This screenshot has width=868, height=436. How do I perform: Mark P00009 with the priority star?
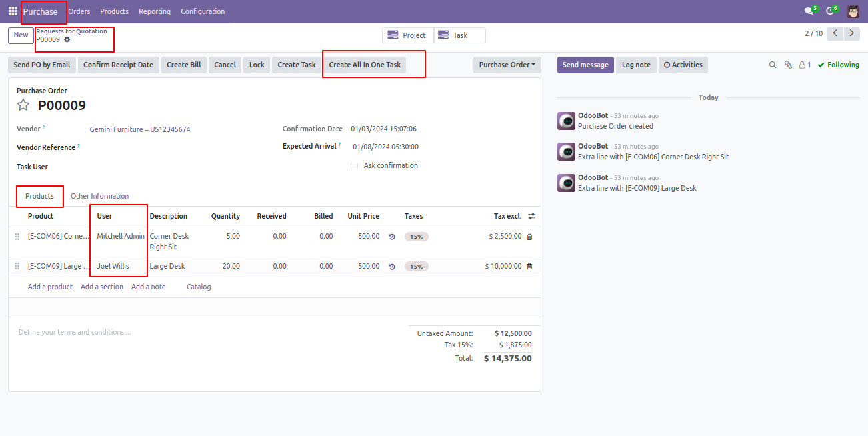click(23, 105)
